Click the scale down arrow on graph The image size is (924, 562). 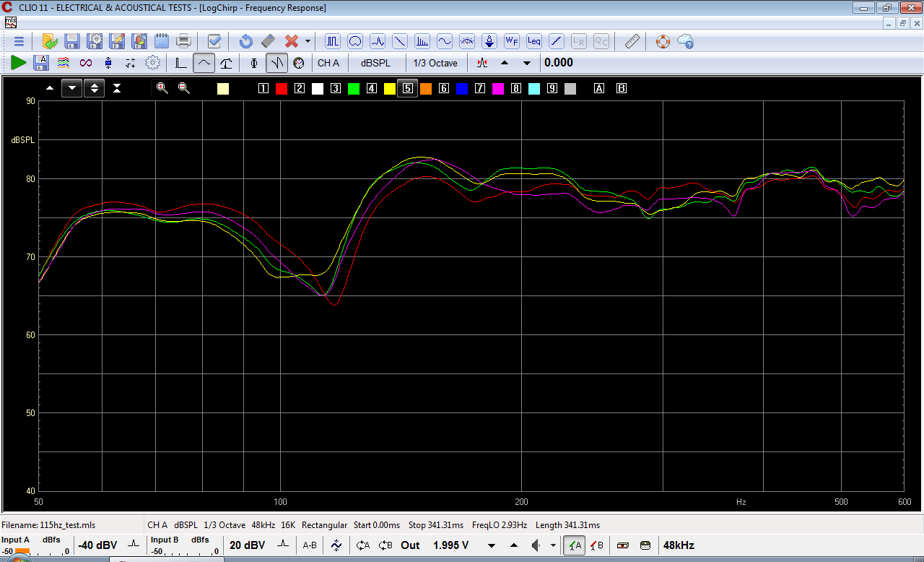tap(72, 88)
